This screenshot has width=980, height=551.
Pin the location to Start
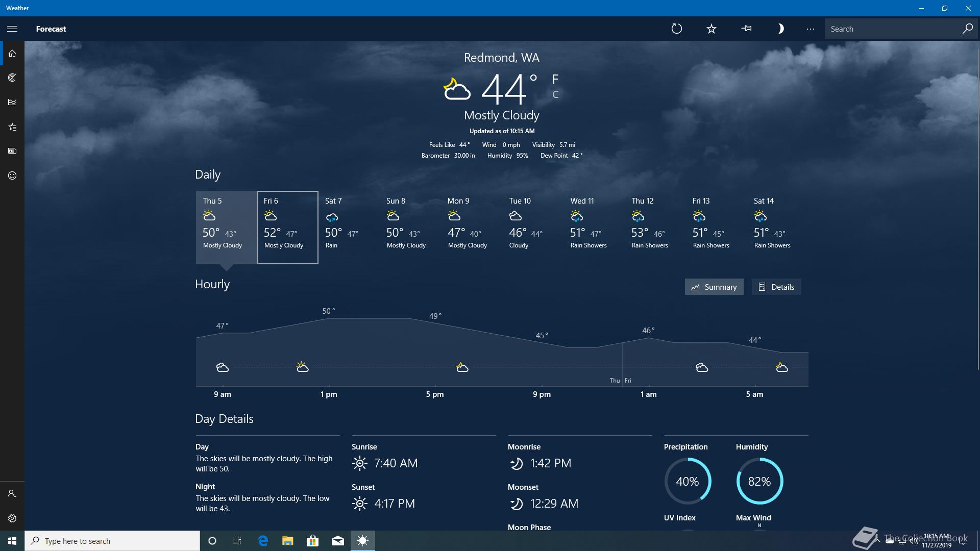(x=746, y=29)
